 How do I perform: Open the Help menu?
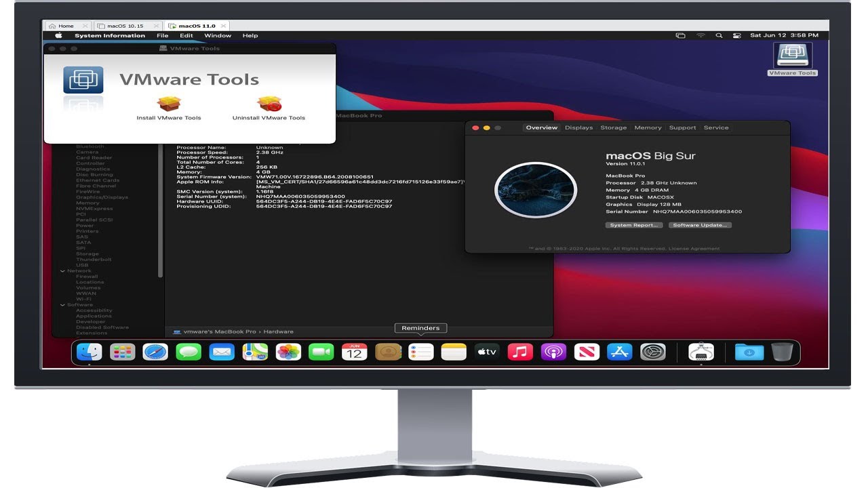(250, 35)
